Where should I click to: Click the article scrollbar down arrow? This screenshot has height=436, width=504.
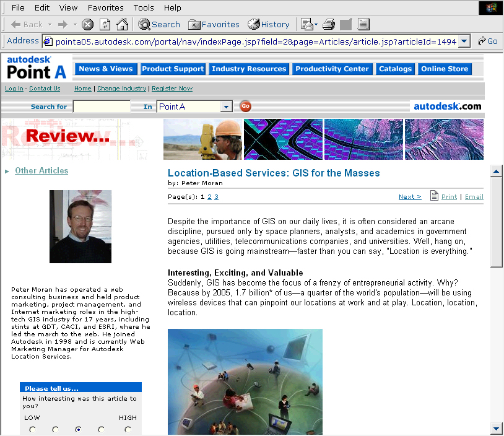coord(497,429)
